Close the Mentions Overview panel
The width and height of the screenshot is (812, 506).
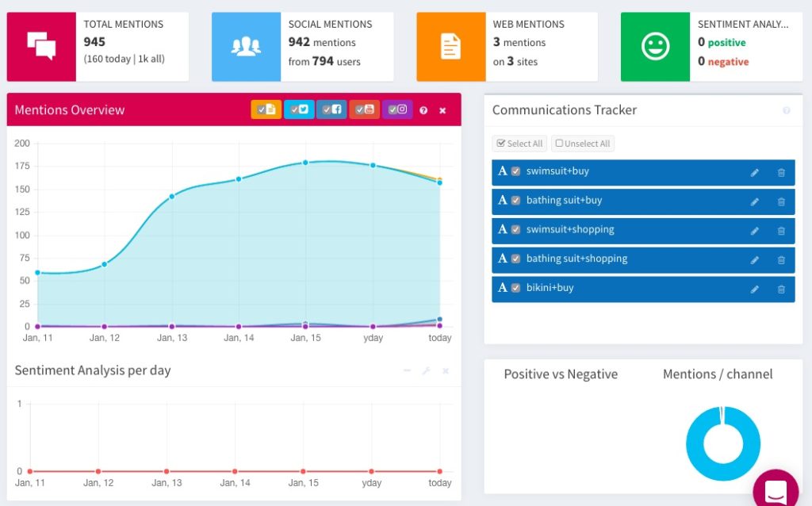442,110
